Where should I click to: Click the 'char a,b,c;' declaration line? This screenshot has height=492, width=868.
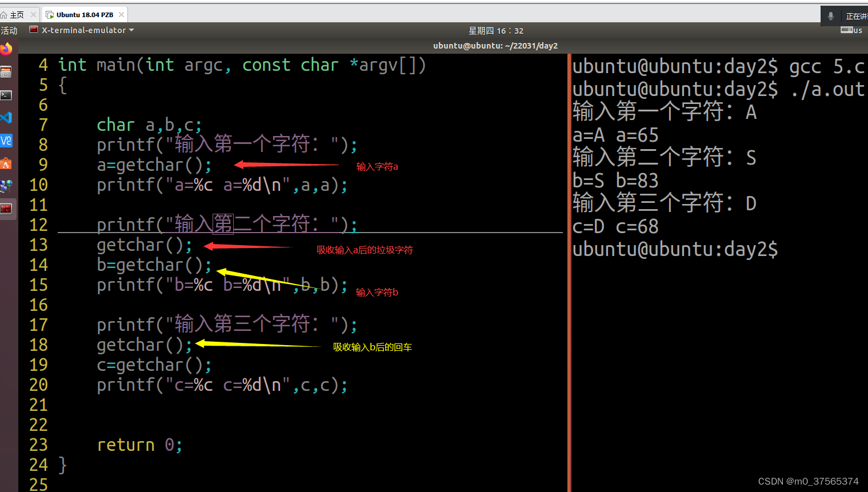150,125
